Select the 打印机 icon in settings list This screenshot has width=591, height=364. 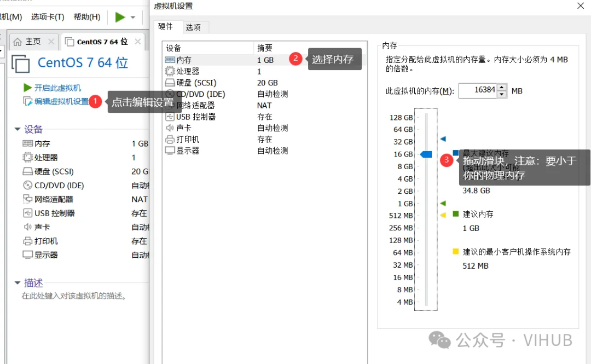[x=170, y=139]
